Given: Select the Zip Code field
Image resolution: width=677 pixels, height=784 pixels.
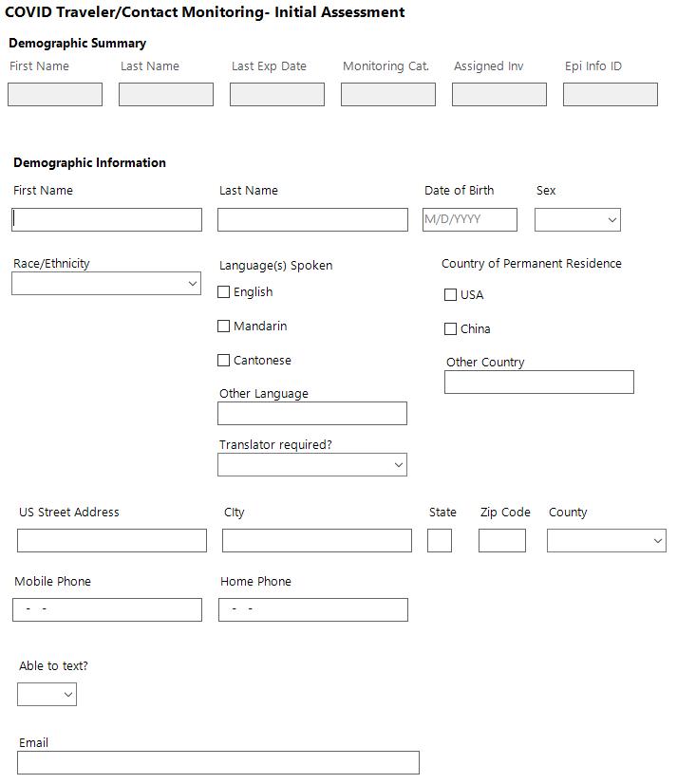Looking at the screenshot, I should click(502, 541).
